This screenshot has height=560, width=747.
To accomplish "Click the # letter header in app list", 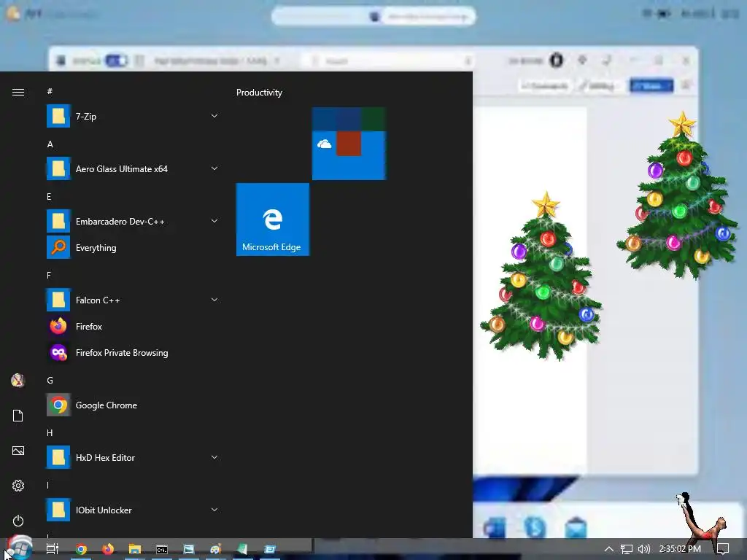I will click(50, 91).
